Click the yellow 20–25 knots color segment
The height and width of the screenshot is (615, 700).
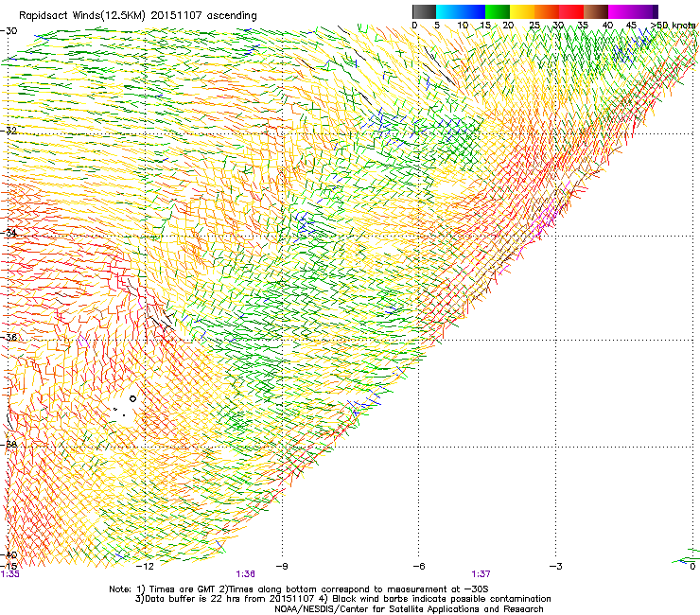point(522,11)
